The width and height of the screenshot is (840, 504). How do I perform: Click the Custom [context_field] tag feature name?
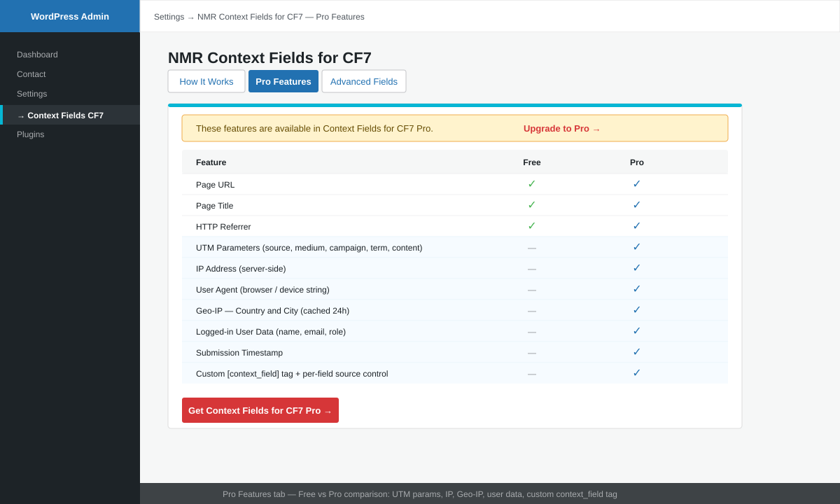point(292,374)
